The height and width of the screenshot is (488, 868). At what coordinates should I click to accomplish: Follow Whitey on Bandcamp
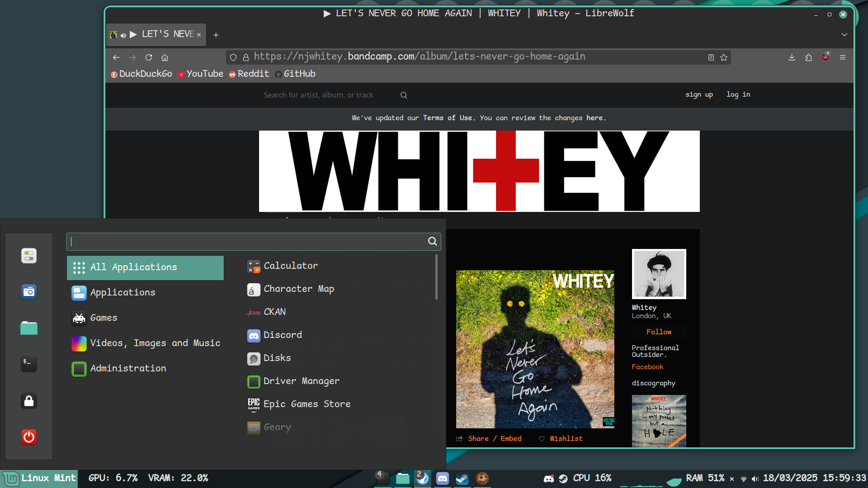click(x=659, y=332)
